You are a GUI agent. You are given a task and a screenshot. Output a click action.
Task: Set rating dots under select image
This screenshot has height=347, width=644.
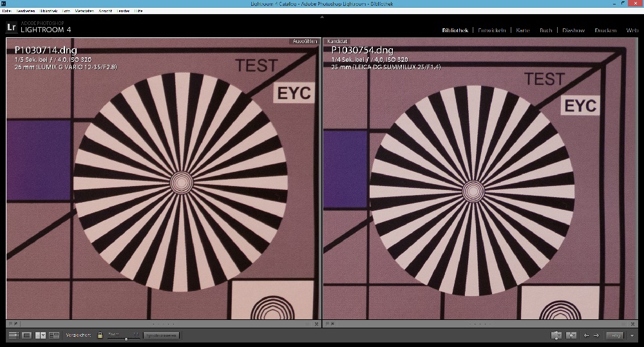[164, 324]
